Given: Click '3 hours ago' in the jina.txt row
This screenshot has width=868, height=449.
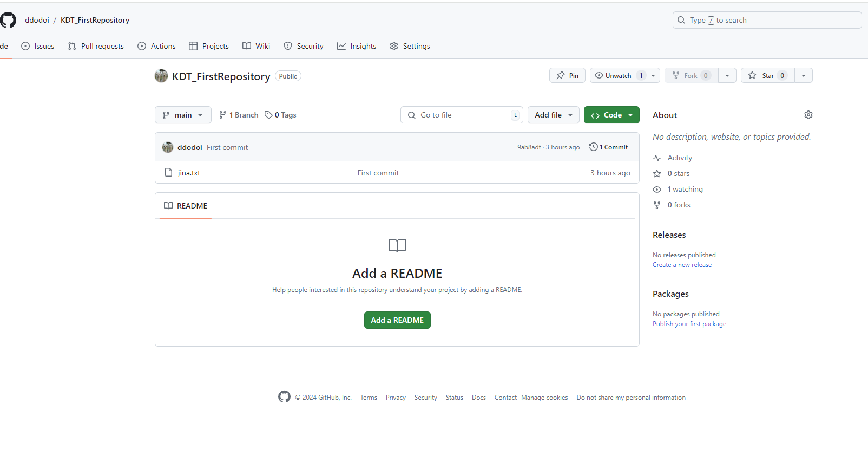Looking at the screenshot, I should point(610,173).
